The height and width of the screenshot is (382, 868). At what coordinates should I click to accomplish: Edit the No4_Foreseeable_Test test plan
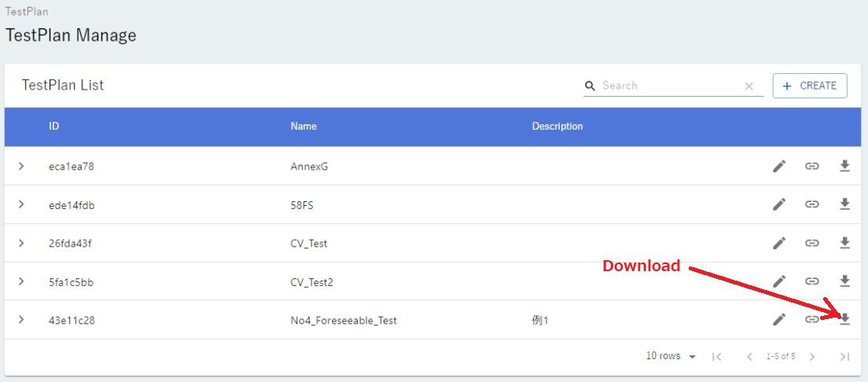click(x=779, y=319)
